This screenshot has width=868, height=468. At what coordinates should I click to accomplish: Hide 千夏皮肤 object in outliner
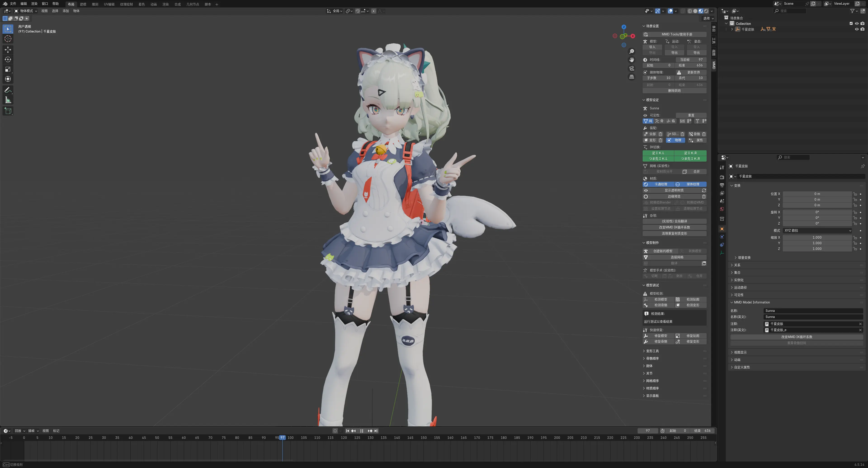click(856, 29)
